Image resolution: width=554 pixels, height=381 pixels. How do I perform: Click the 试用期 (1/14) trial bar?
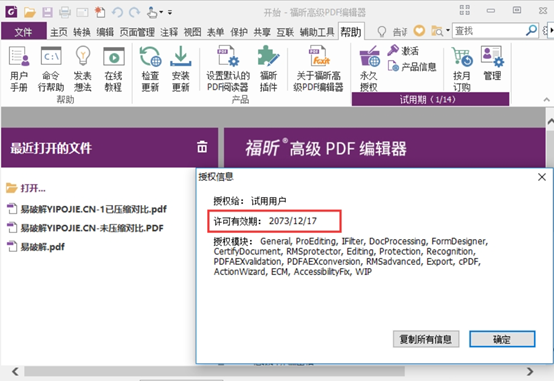point(430,99)
